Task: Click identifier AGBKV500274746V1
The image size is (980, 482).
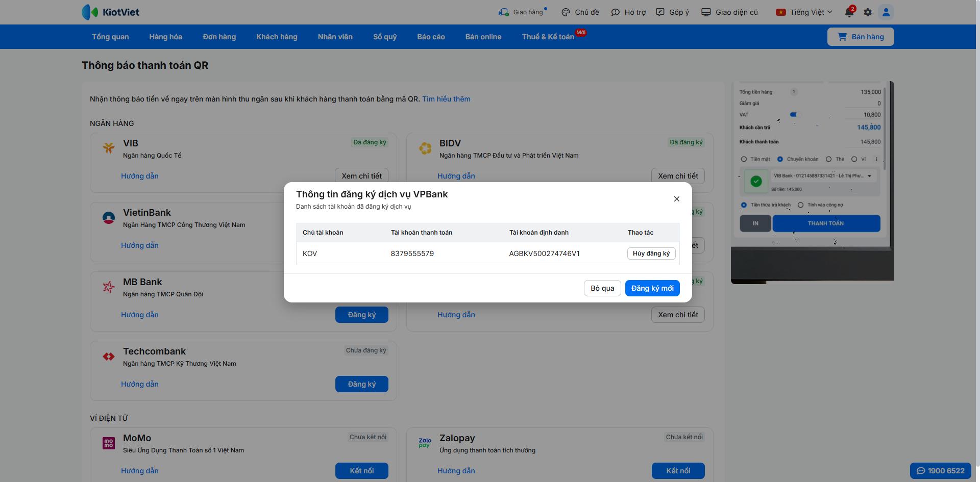Action: coord(544,253)
